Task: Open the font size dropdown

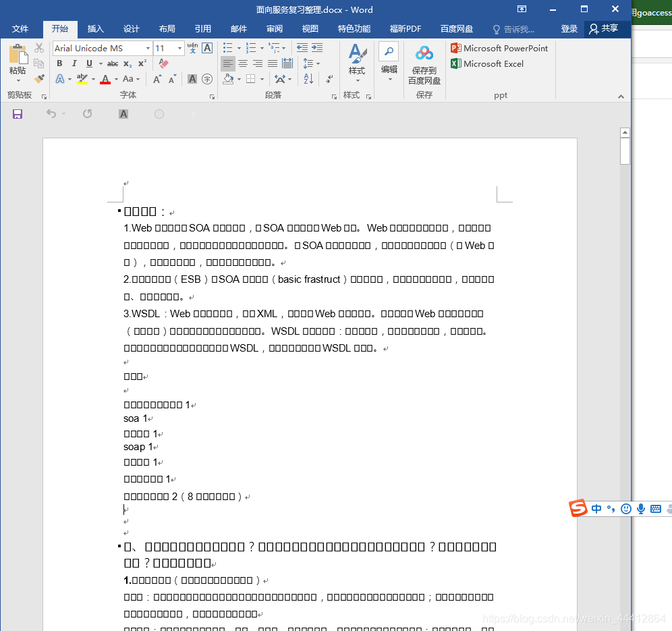Action: (x=180, y=48)
